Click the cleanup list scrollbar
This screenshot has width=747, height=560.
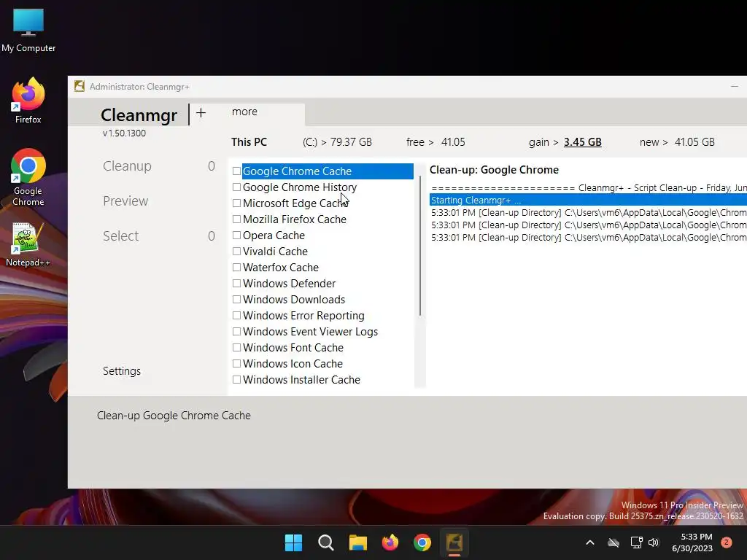click(x=420, y=246)
